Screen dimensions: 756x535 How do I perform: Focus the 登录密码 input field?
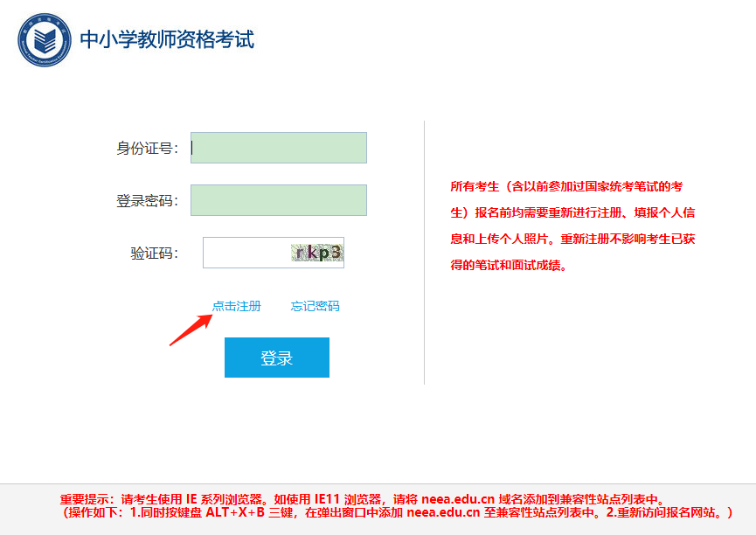[279, 200]
